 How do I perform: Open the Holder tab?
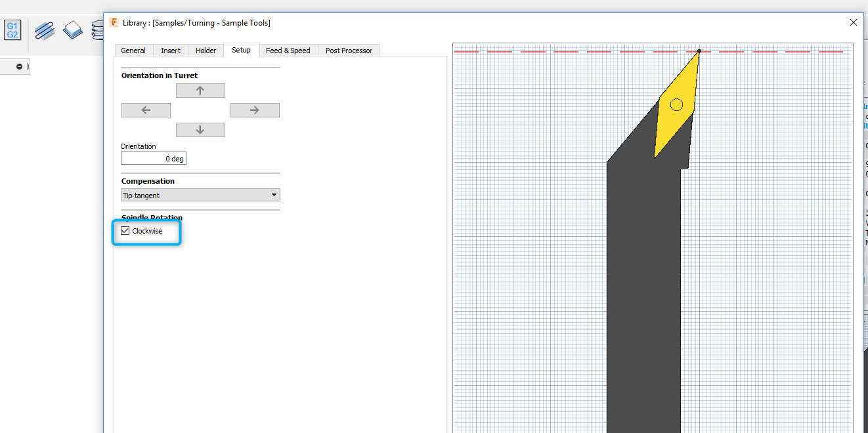click(x=206, y=50)
